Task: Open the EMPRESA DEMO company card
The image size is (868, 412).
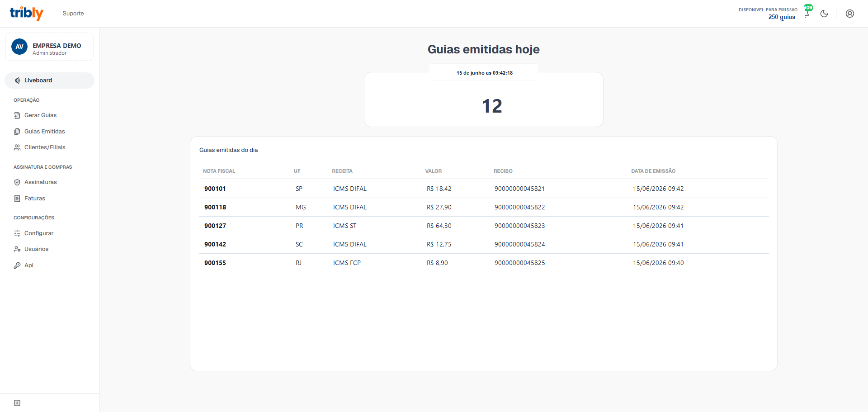Action: [49, 47]
